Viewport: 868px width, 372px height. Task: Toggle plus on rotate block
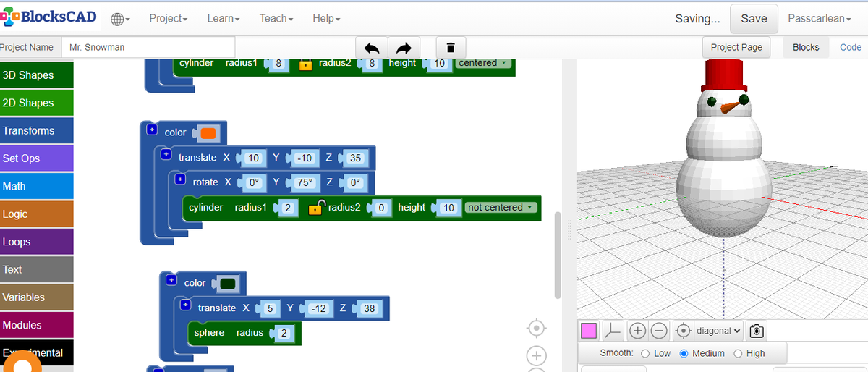coord(180,179)
